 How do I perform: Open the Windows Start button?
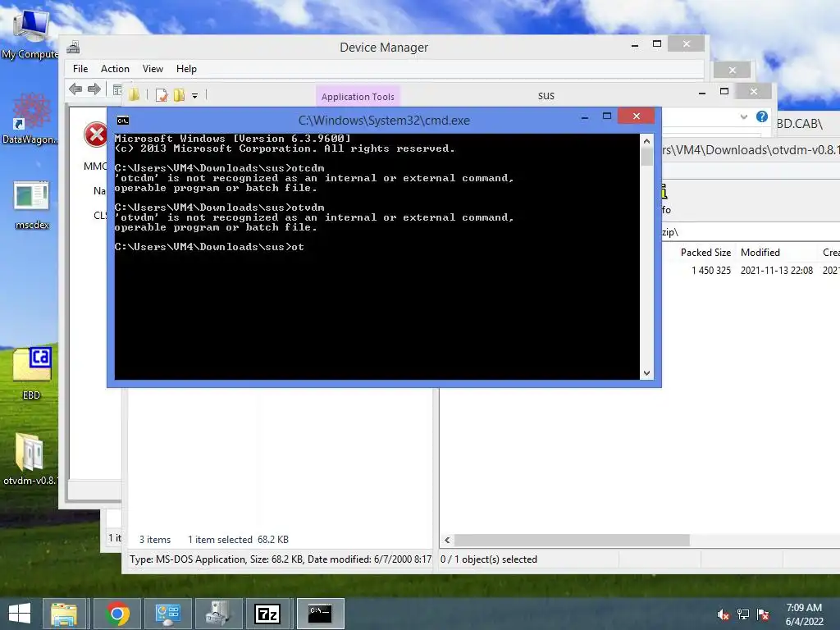pos(20,614)
